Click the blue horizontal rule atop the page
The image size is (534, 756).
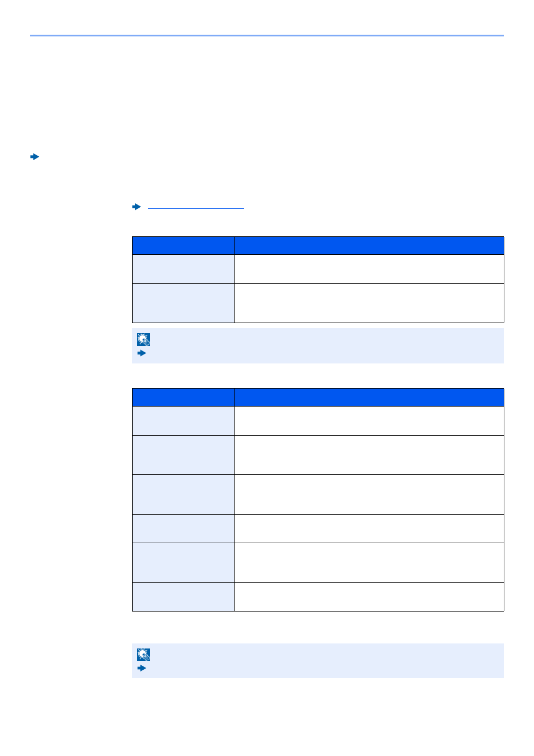click(267, 36)
